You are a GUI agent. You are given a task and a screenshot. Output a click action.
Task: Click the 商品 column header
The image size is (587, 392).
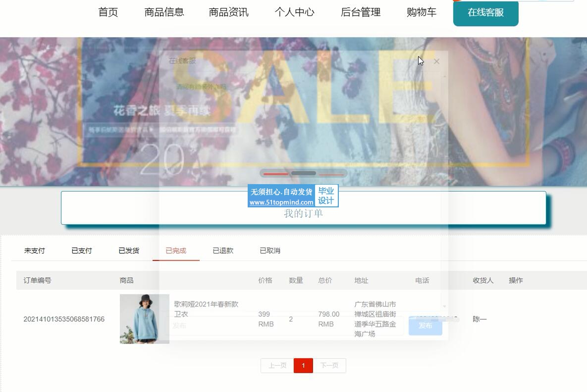pos(126,280)
